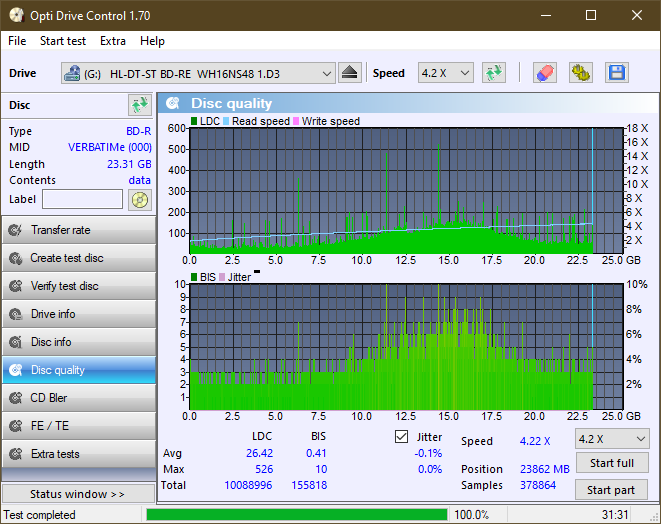Click the LDC average value 26.42
Image resolution: width=661 pixels, height=524 pixels.
coord(259,453)
